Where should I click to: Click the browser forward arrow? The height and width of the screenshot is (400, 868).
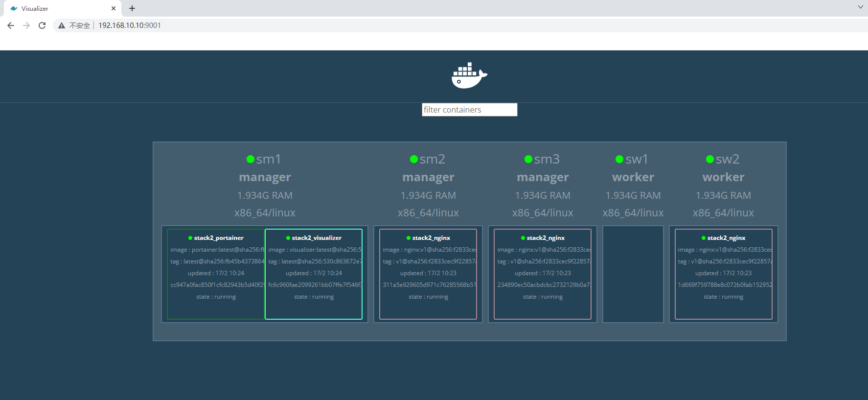tap(26, 25)
